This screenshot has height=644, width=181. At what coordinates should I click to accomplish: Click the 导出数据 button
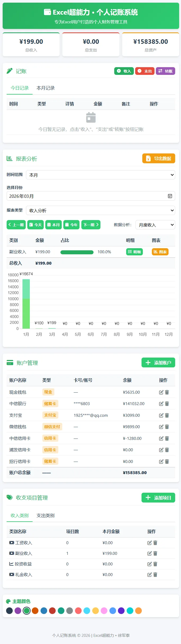coord(158,158)
